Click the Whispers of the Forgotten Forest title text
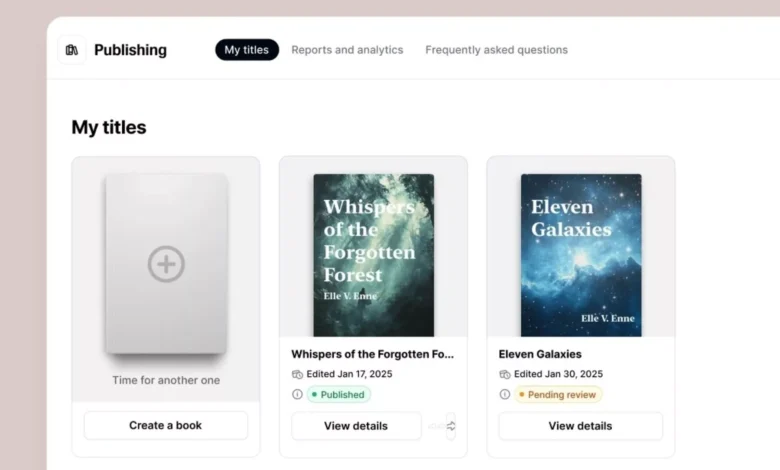 click(372, 354)
